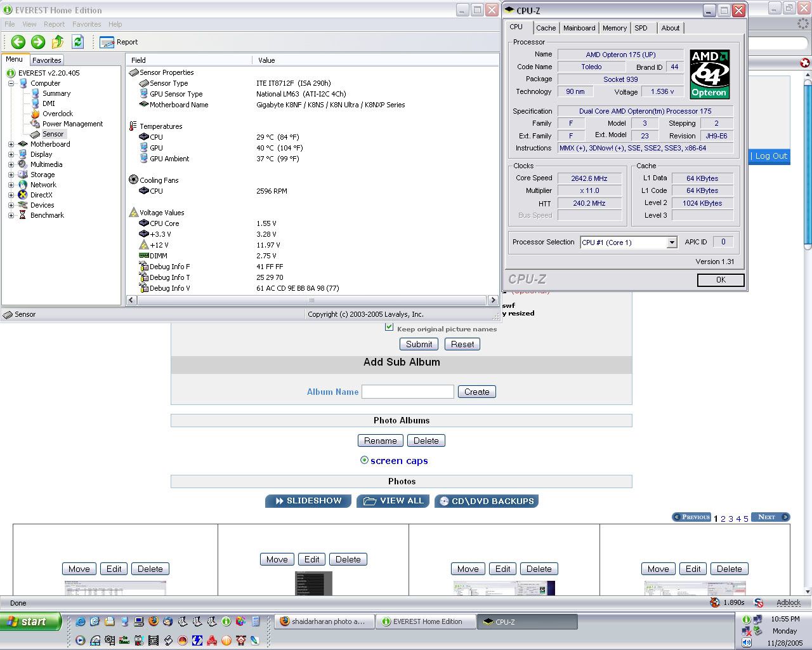Click the EVEREST v2.20.405 root node
Screen dimensions: 812x650
click(x=49, y=73)
